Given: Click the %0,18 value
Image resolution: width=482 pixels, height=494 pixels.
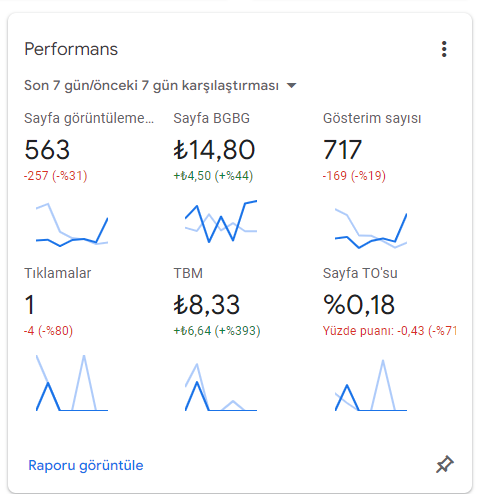Looking at the screenshot, I should (359, 305).
